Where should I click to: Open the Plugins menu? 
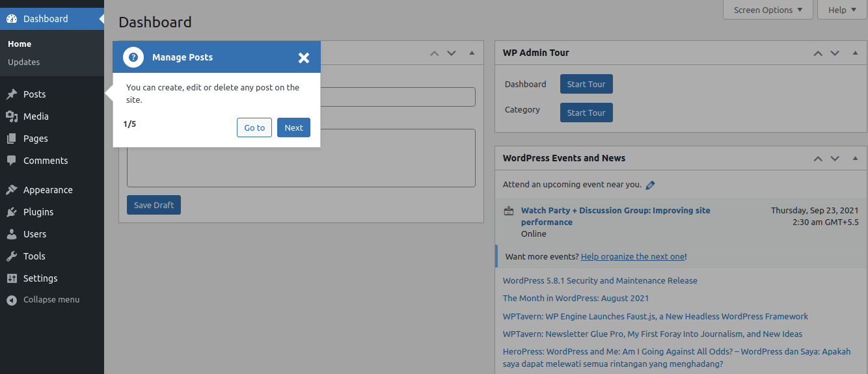coord(52,212)
